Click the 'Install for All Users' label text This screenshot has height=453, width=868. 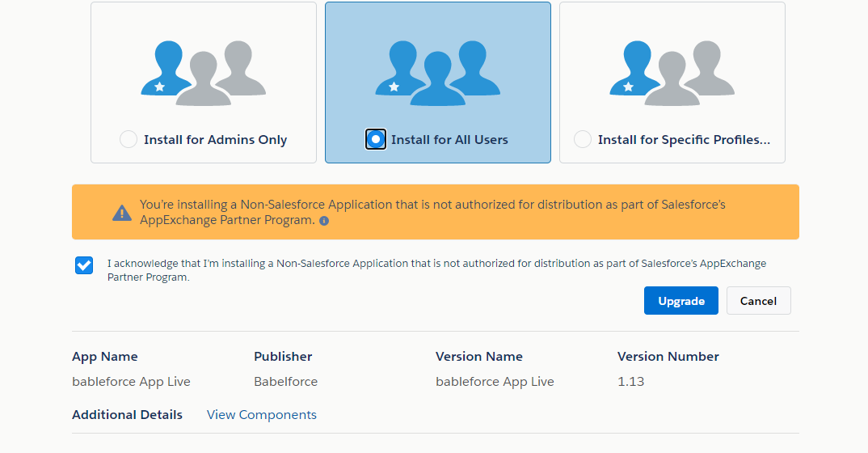pos(449,140)
